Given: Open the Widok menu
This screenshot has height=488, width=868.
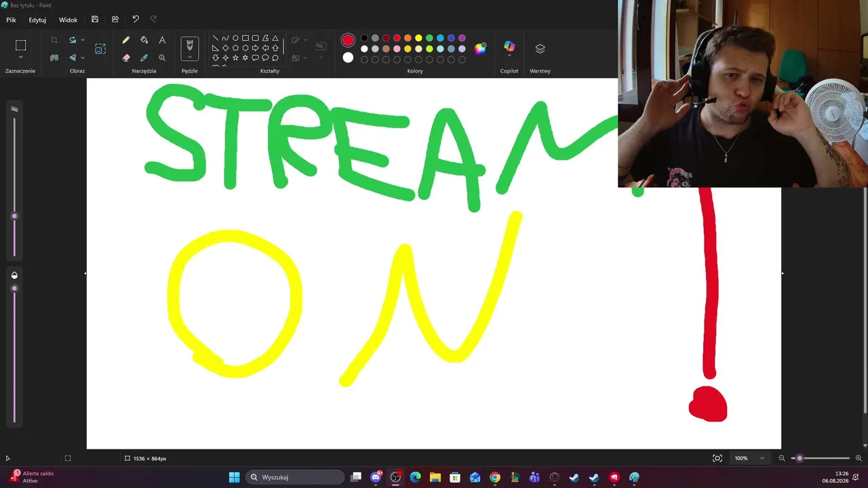Looking at the screenshot, I should 68,20.
